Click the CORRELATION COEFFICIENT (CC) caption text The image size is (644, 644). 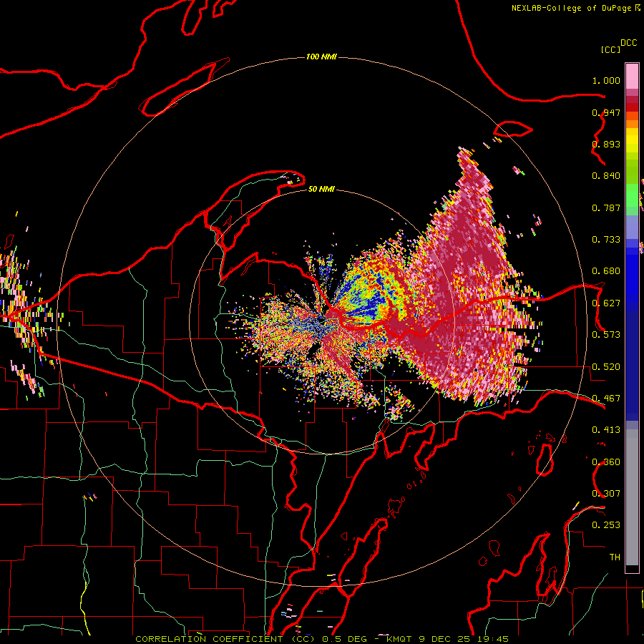(x=225, y=639)
